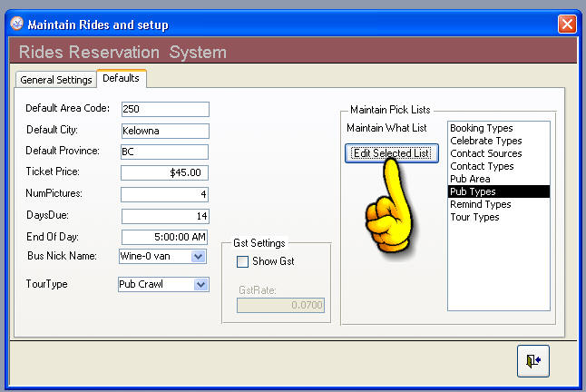Select Pub Area list item
586x392 pixels.
(x=470, y=180)
